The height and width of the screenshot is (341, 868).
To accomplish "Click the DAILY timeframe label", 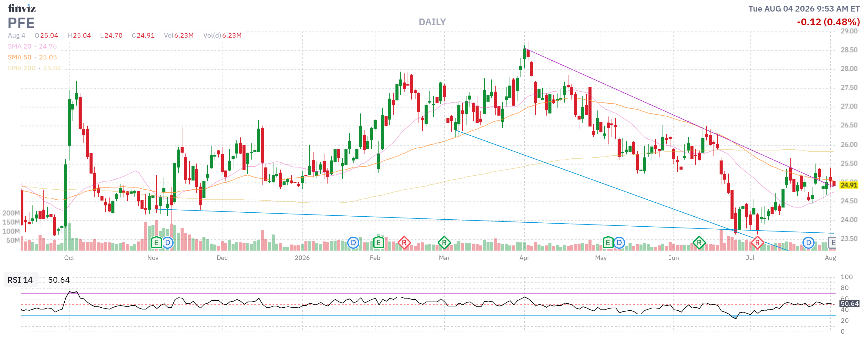I will click(x=432, y=22).
